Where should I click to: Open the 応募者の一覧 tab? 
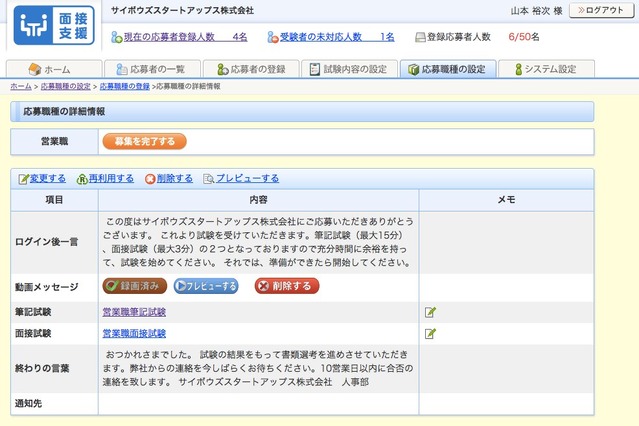152,69
